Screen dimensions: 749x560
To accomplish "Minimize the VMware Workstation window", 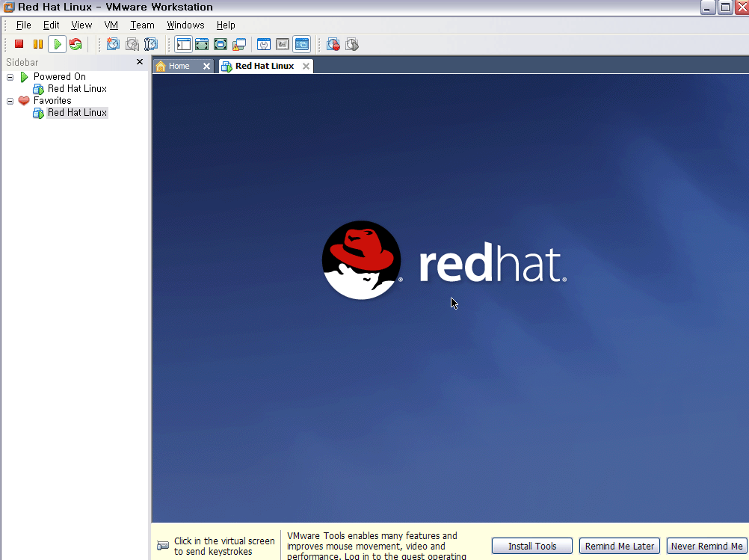I will (x=708, y=7).
